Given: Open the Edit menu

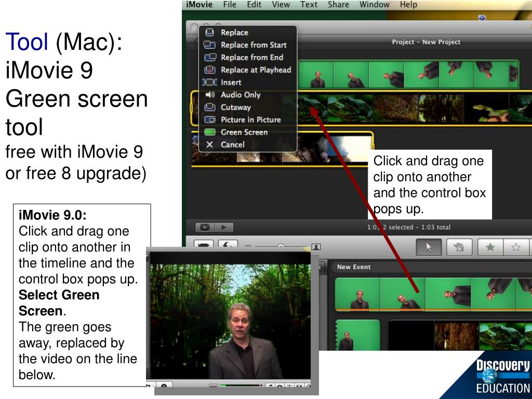Looking at the screenshot, I should (x=254, y=5).
